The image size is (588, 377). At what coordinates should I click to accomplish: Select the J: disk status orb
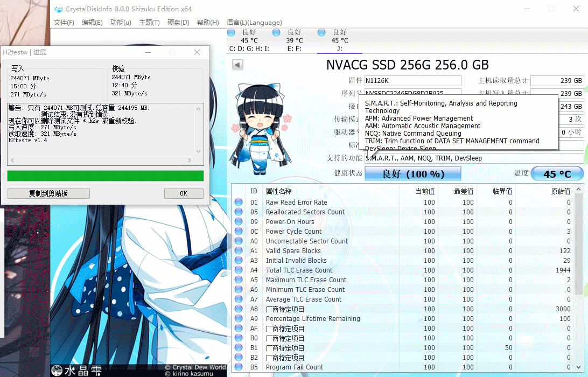point(322,33)
